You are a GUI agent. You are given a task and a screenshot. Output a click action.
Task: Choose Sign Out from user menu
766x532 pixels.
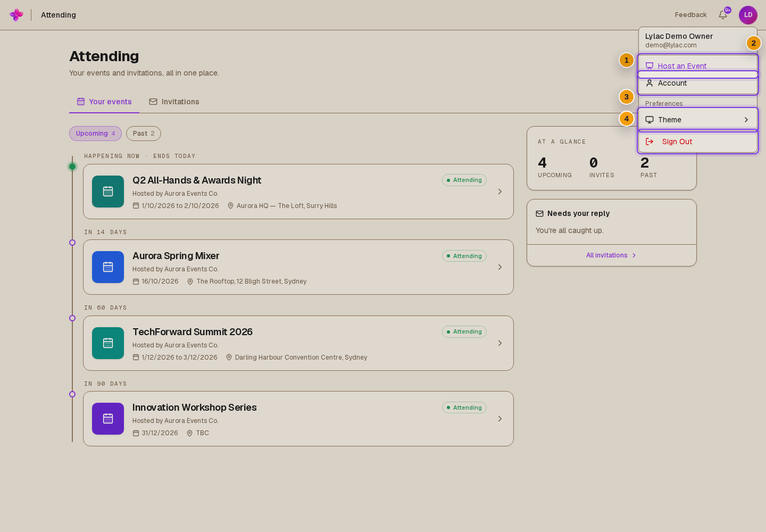tap(698, 142)
